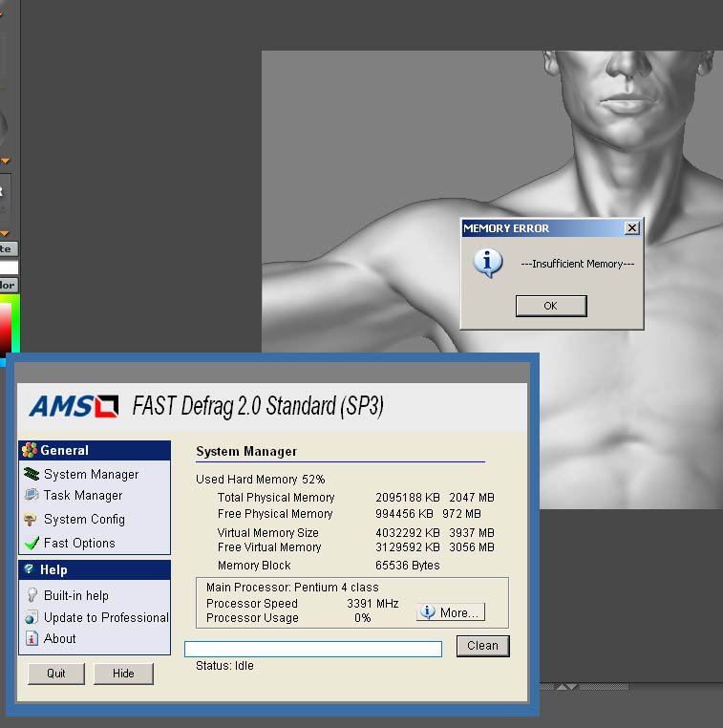The height and width of the screenshot is (728, 723).
Task: Click the Help question mark icon
Action: coord(29,569)
